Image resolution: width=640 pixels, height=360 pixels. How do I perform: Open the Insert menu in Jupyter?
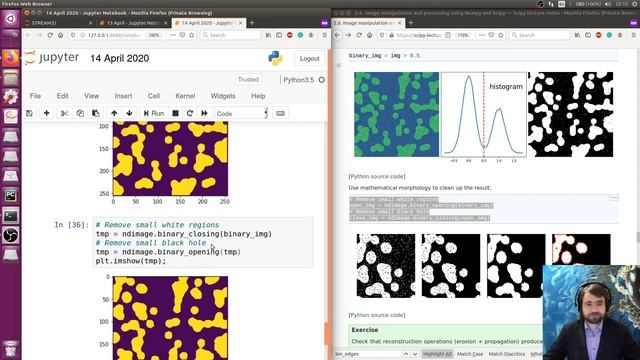point(123,96)
